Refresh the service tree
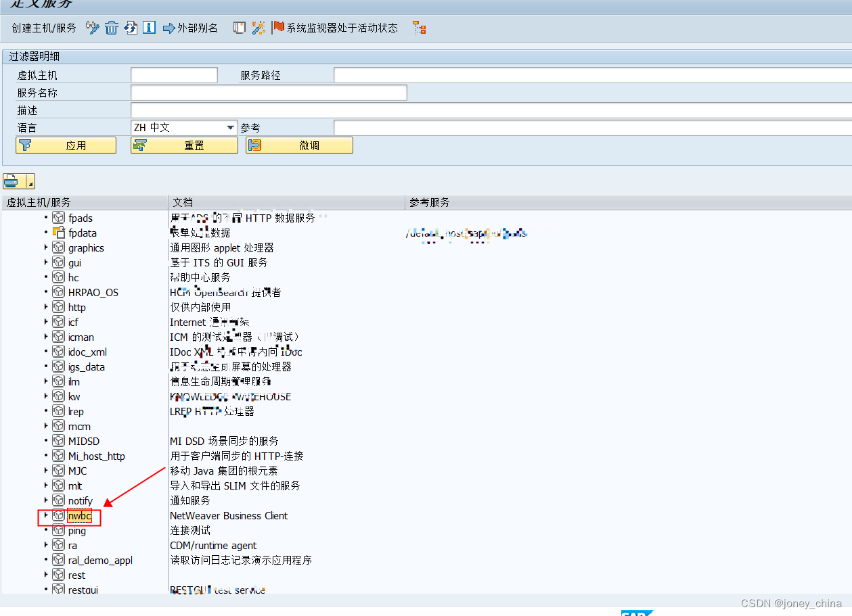The image size is (852, 616). [x=130, y=28]
